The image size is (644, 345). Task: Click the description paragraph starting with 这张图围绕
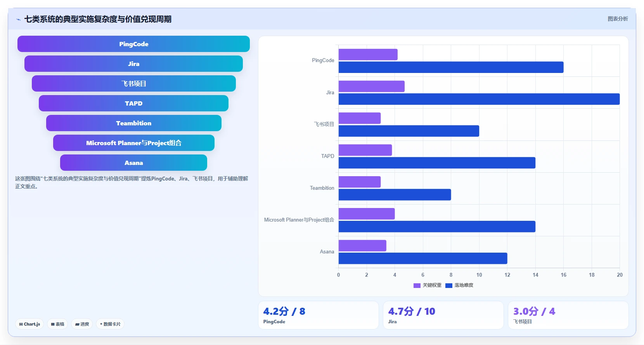132,182
